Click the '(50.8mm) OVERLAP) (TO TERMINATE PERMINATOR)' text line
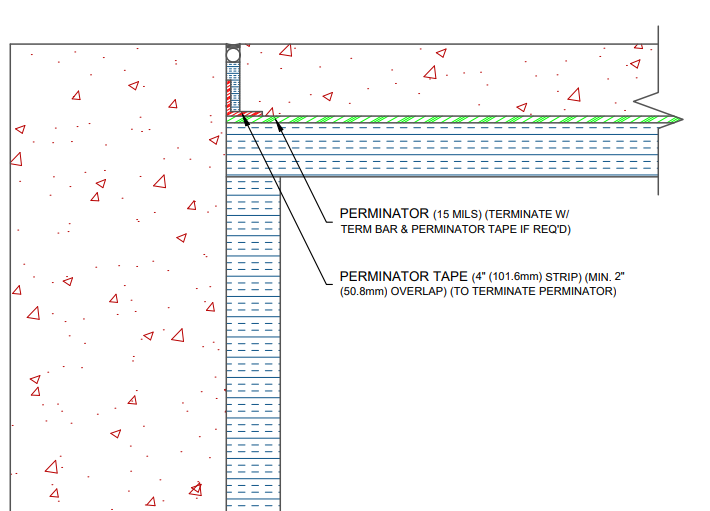Image resolution: width=710 pixels, height=511 pixels. pyautogui.click(x=478, y=291)
